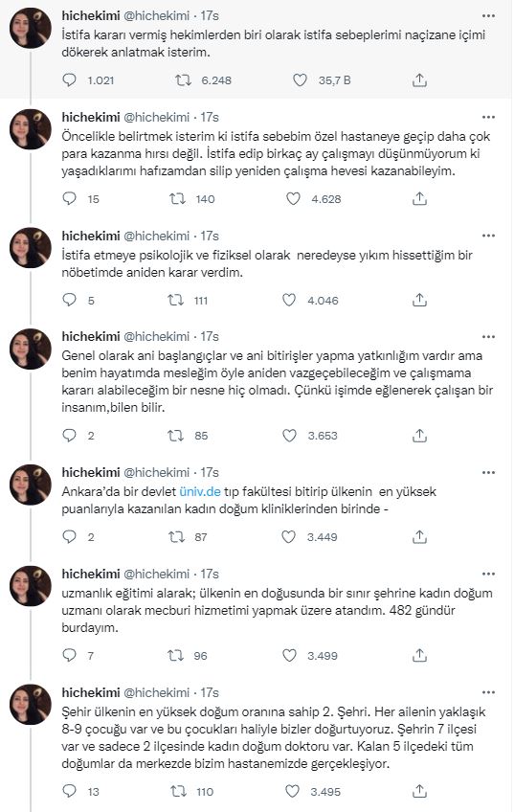
Task: Open more menu on 'Öncelikle belirtmek' tweet
Action: [x=488, y=117]
